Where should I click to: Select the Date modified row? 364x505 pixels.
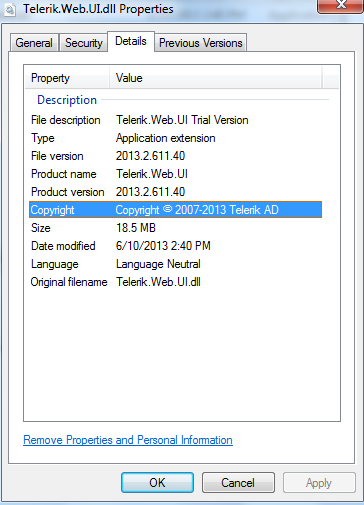[175, 246]
